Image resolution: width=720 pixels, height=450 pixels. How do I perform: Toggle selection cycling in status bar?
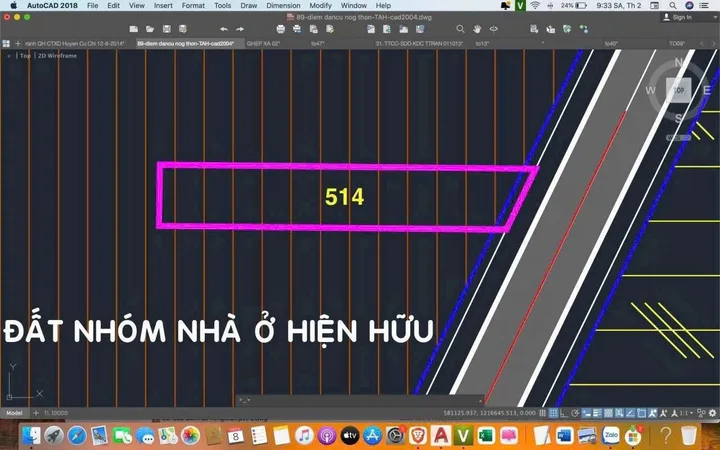pos(619,413)
